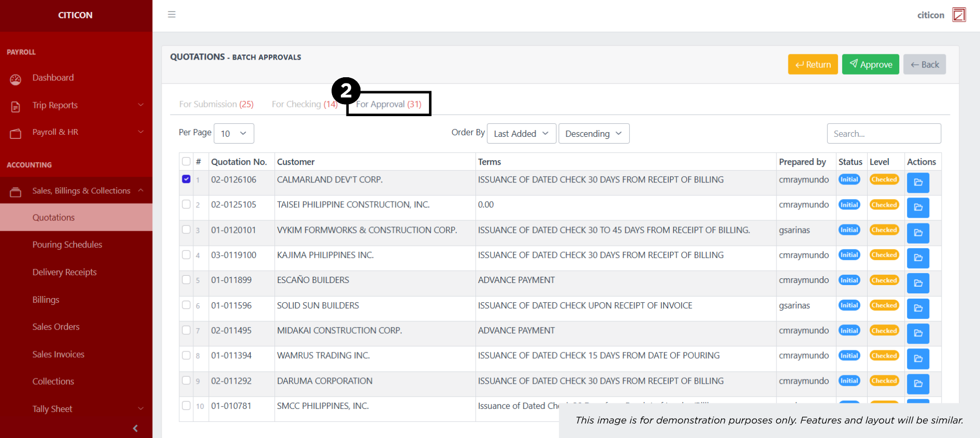Open folder action for SOLID SUN BUILDERS

[918, 308]
